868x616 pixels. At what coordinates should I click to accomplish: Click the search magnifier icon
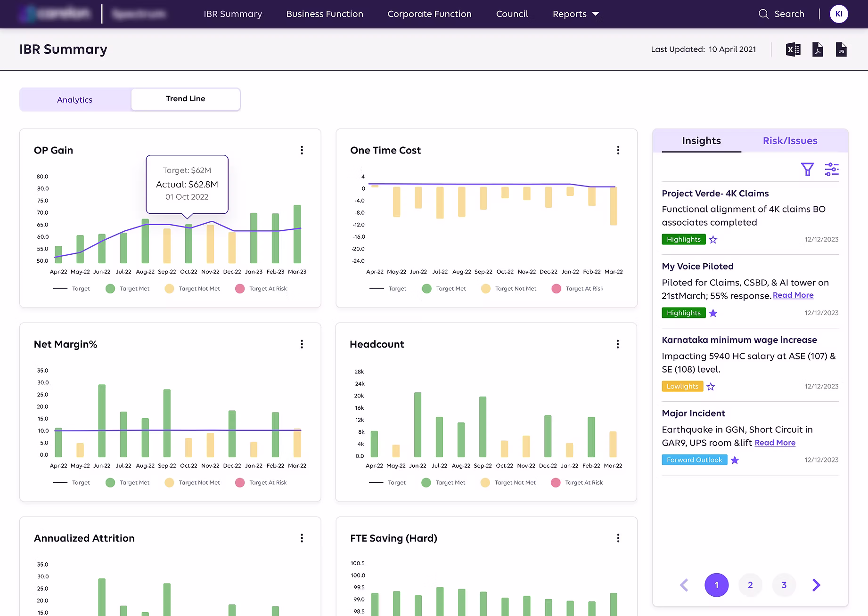[763, 14]
